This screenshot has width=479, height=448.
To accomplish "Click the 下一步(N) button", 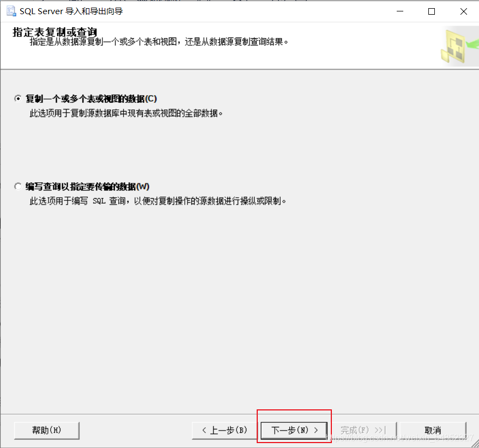I will coord(294,430).
